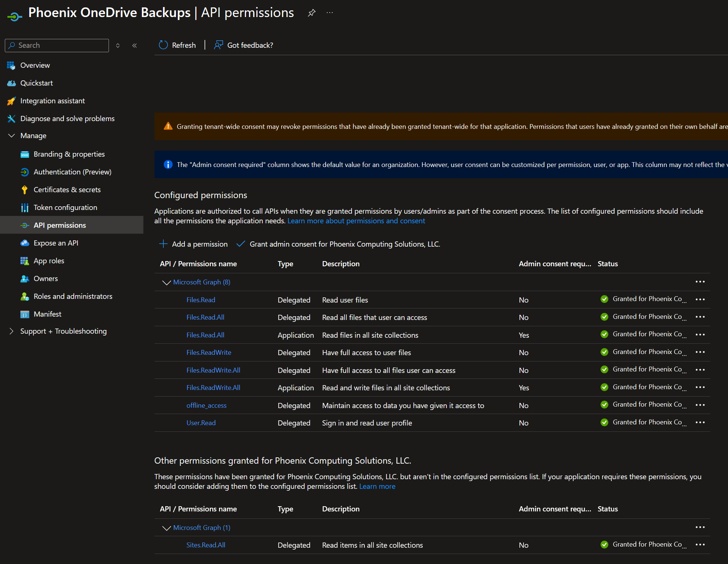Open ellipsis menu for User.Read row
Image resolution: width=728 pixels, height=564 pixels.
click(x=700, y=423)
